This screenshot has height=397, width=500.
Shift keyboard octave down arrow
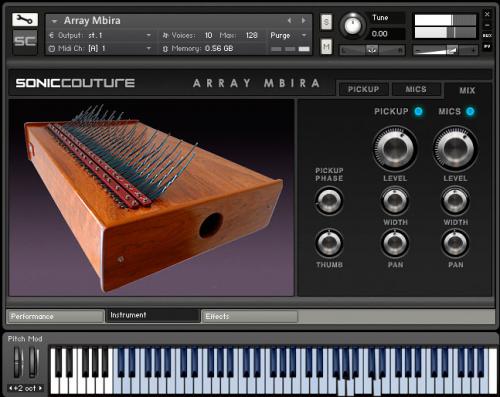tap(11, 388)
